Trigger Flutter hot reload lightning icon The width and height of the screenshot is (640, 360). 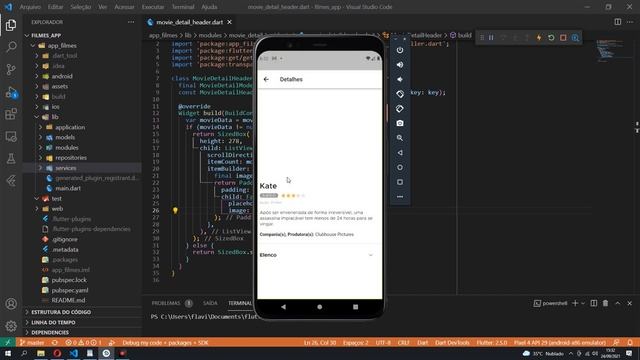tap(539, 38)
